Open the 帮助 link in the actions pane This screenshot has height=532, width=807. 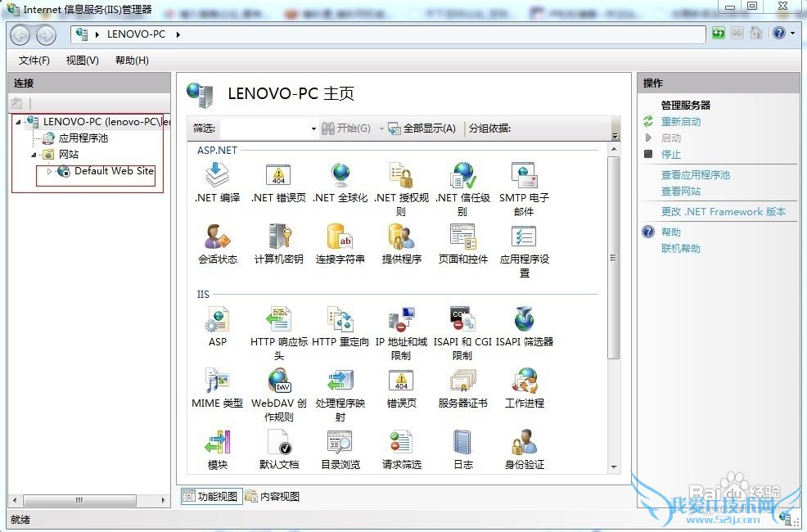point(670,232)
